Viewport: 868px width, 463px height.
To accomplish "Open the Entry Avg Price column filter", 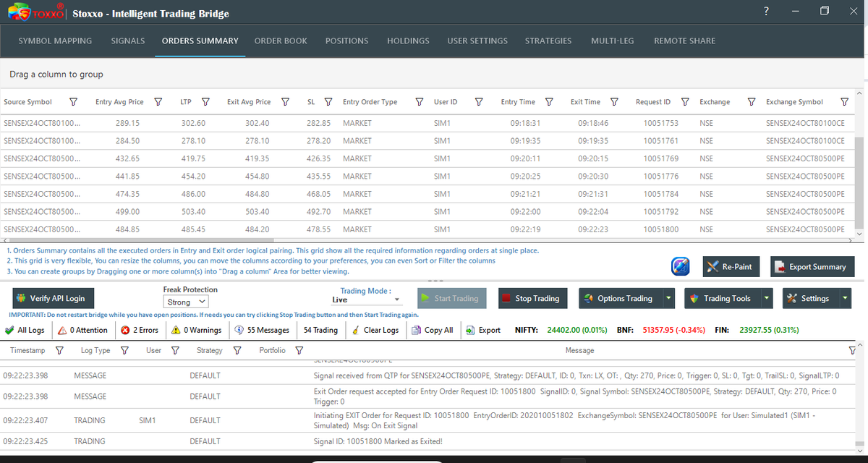I will coord(158,102).
